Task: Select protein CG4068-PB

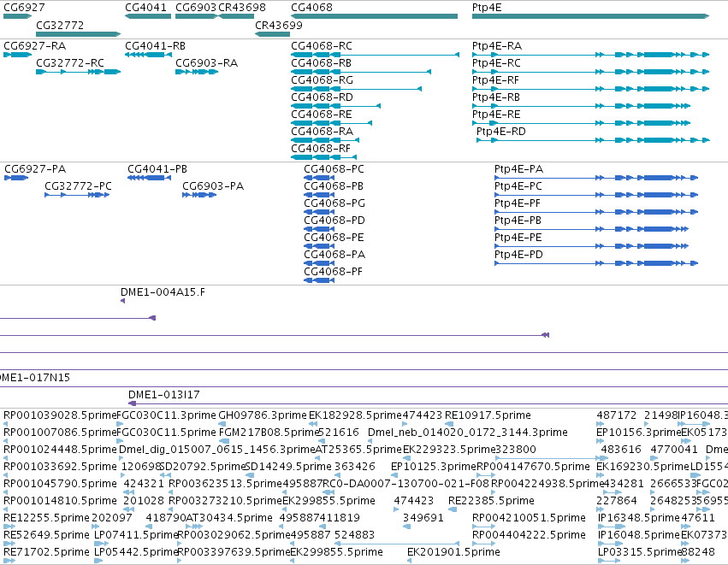Action: pos(319,195)
